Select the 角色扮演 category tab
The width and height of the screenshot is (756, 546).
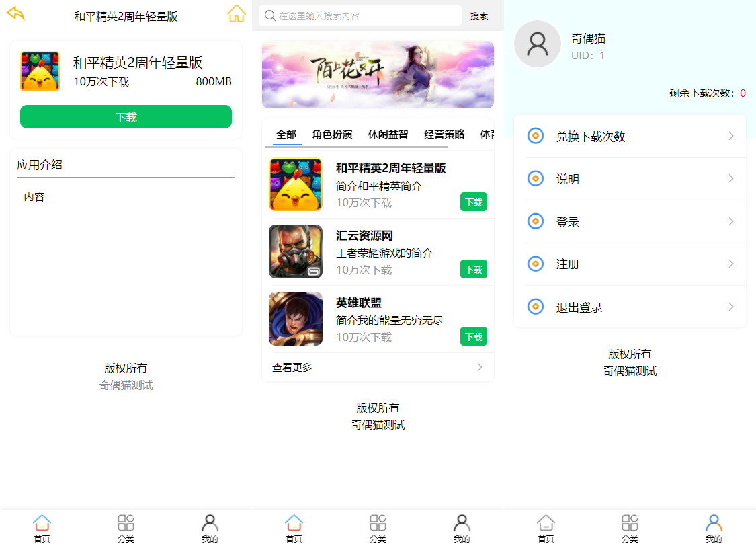[x=332, y=134]
